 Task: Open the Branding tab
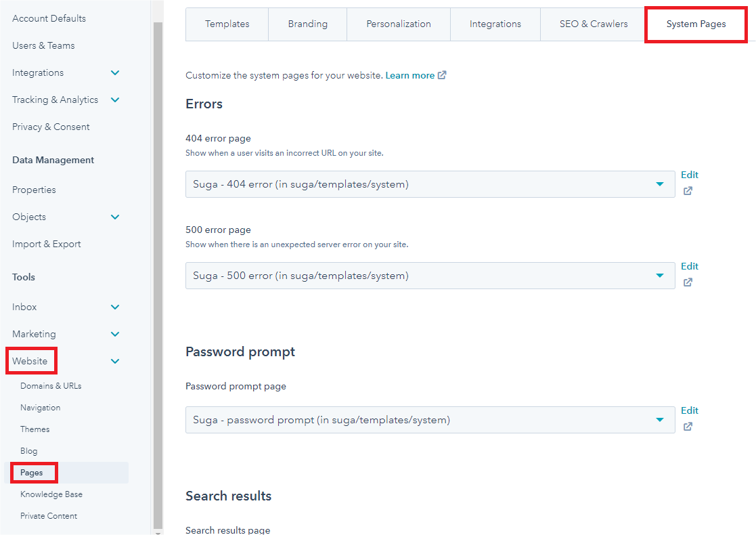(x=307, y=24)
